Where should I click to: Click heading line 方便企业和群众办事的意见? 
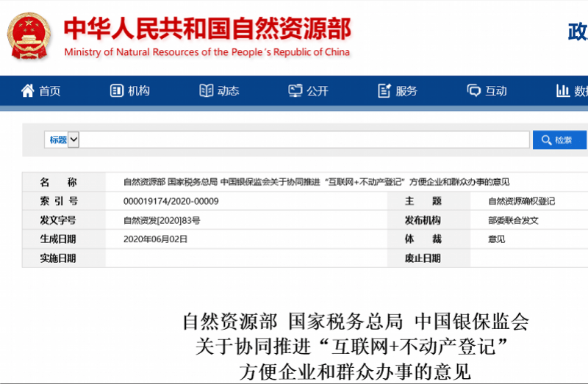355,372
